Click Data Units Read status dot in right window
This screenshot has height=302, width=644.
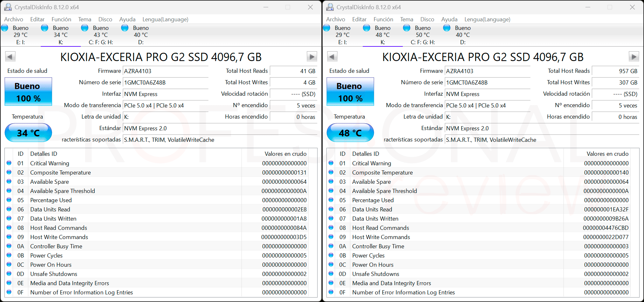331,209
